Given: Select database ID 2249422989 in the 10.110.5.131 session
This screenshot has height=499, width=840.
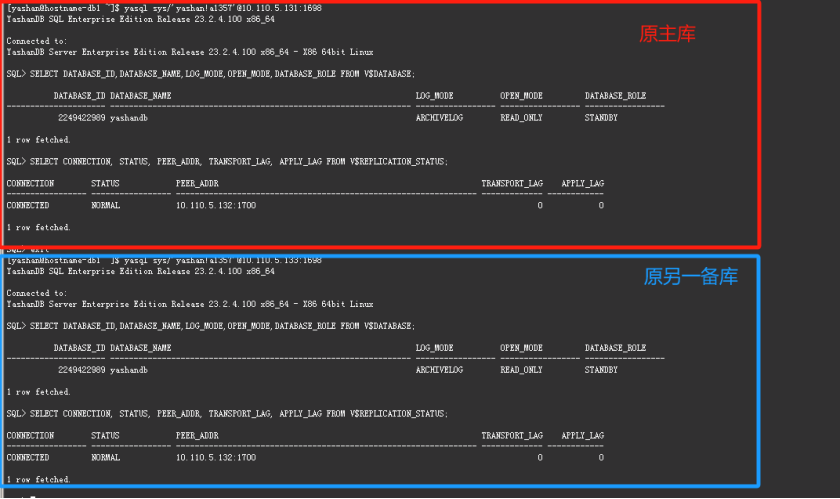Looking at the screenshot, I should [x=81, y=118].
